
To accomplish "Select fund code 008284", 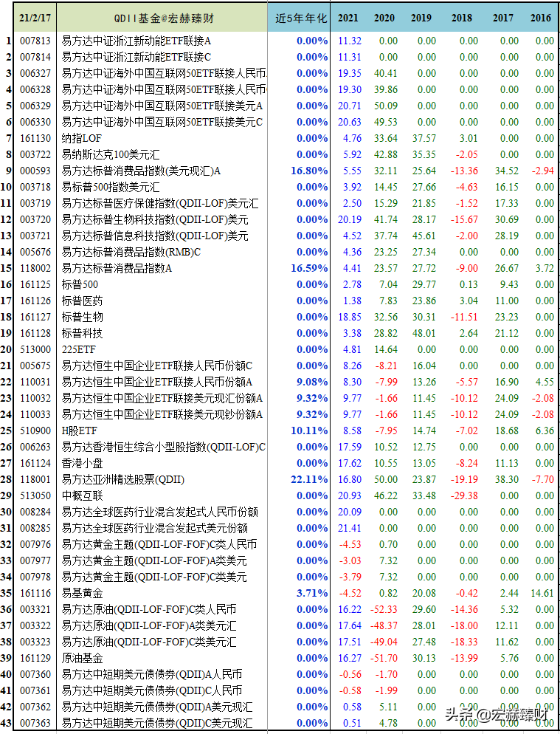I will 35,512.
